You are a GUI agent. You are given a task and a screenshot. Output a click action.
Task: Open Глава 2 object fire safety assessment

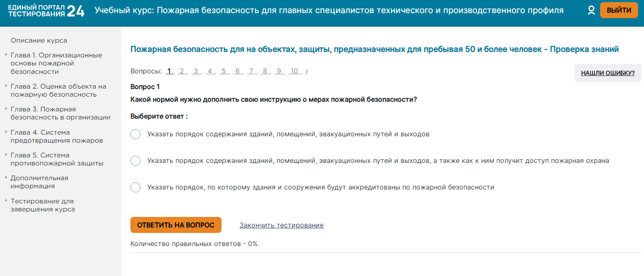[x=58, y=90]
